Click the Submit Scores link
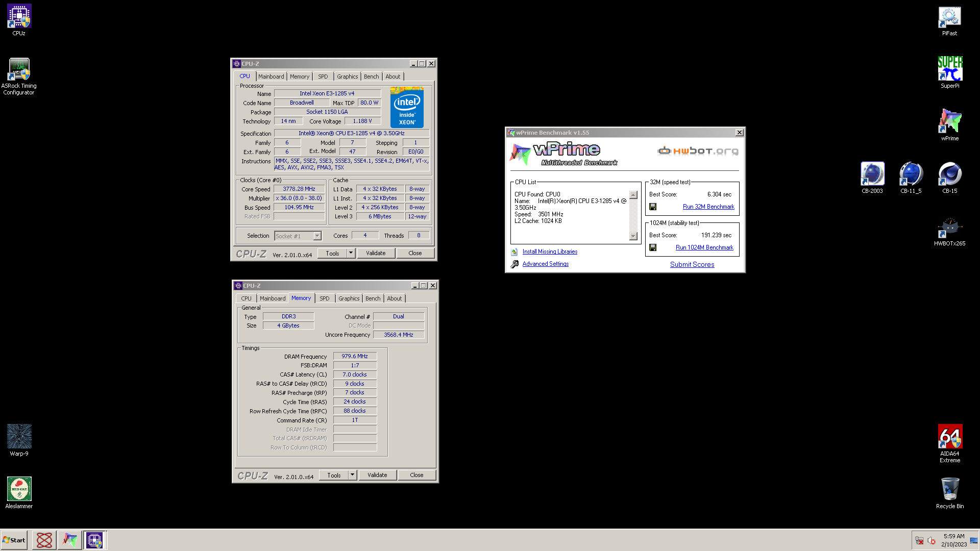This screenshot has height=551, width=980. pos(692,264)
